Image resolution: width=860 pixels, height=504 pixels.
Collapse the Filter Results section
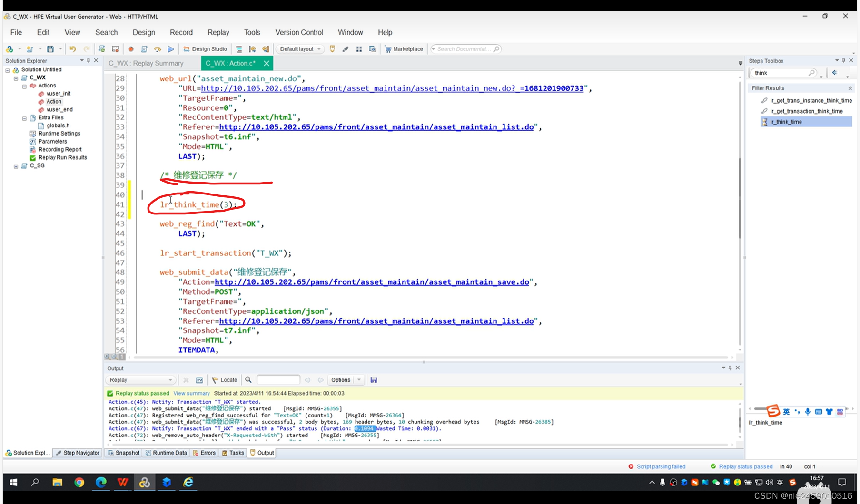(x=850, y=88)
